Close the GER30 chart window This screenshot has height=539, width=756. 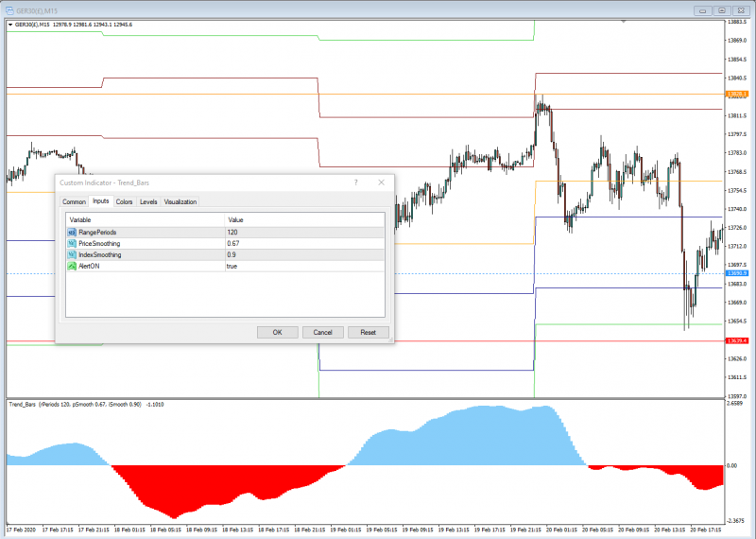coord(741,10)
